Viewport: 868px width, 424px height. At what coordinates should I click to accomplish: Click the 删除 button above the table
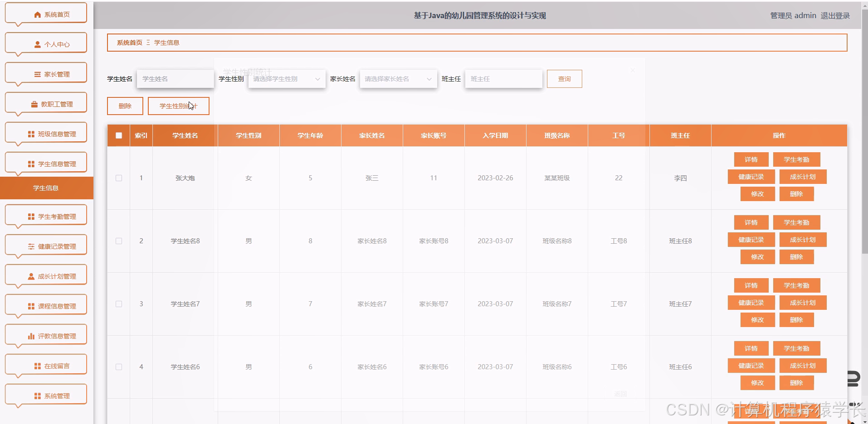[125, 106]
